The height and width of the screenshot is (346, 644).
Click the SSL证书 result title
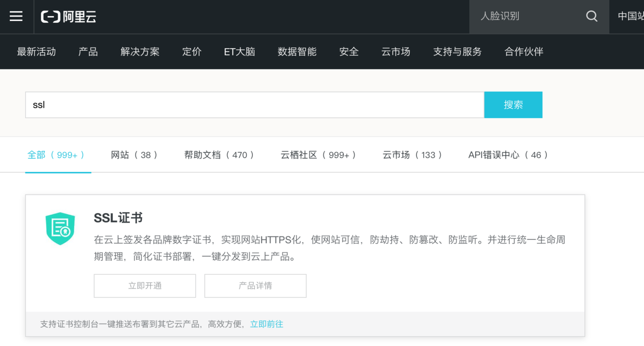point(118,218)
